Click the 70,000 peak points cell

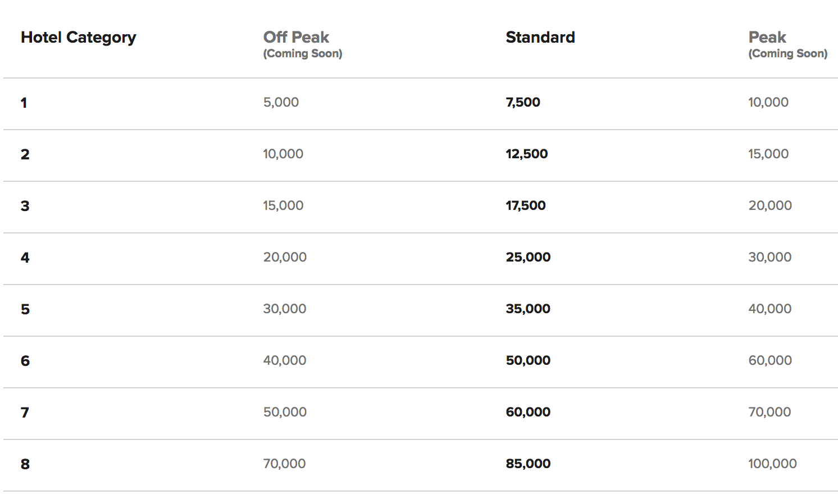point(769,412)
